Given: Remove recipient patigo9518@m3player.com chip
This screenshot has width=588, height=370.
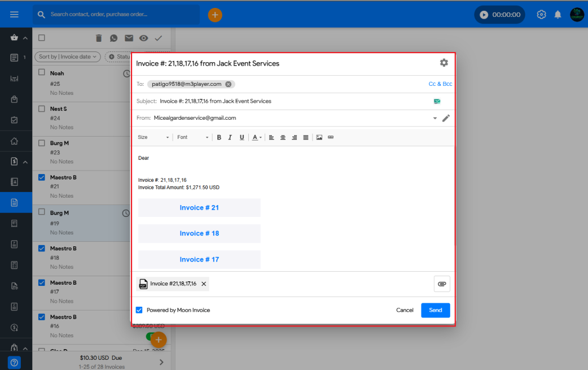Looking at the screenshot, I should pyautogui.click(x=228, y=84).
